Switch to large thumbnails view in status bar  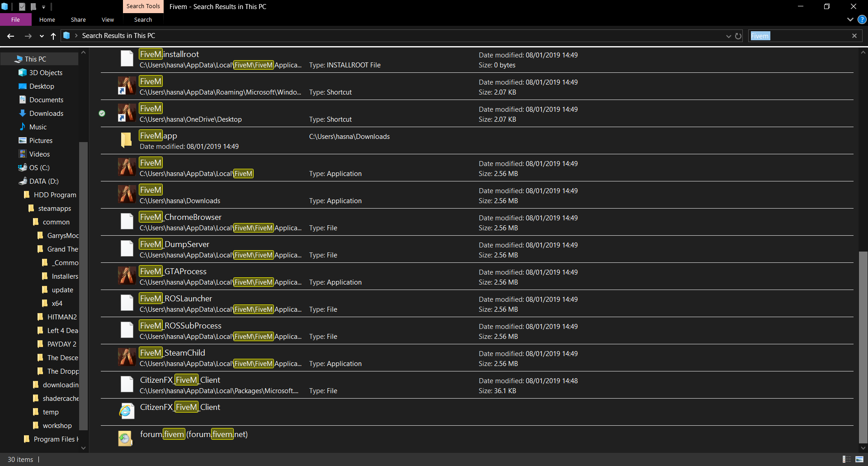point(859,459)
